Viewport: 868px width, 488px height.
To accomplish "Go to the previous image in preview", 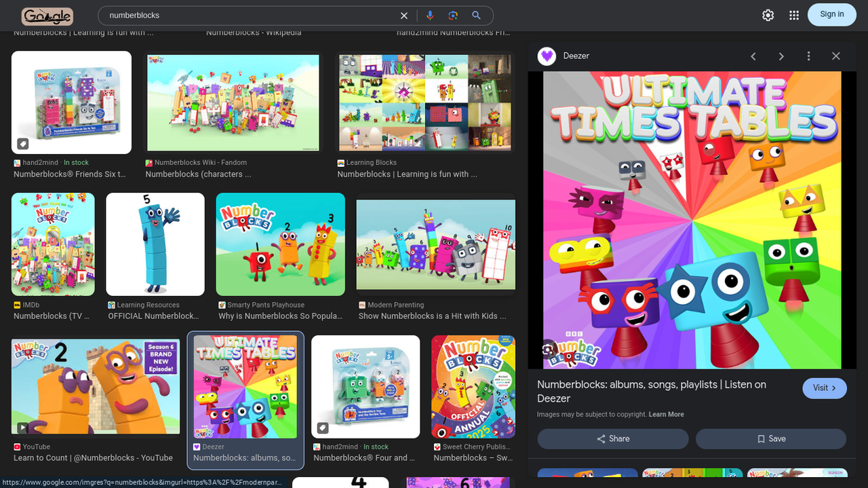I will [x=753, y=56].
